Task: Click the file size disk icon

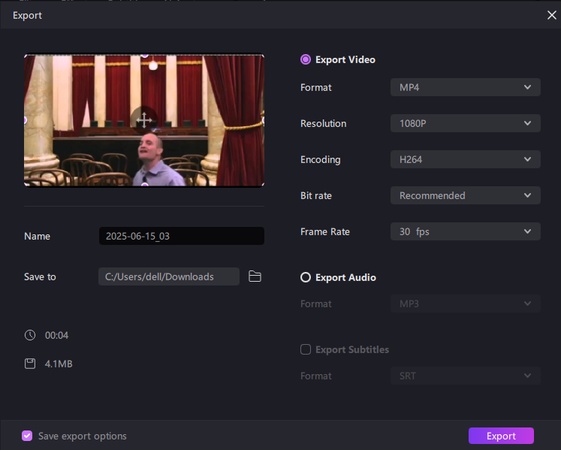Action: click(30, 364)
